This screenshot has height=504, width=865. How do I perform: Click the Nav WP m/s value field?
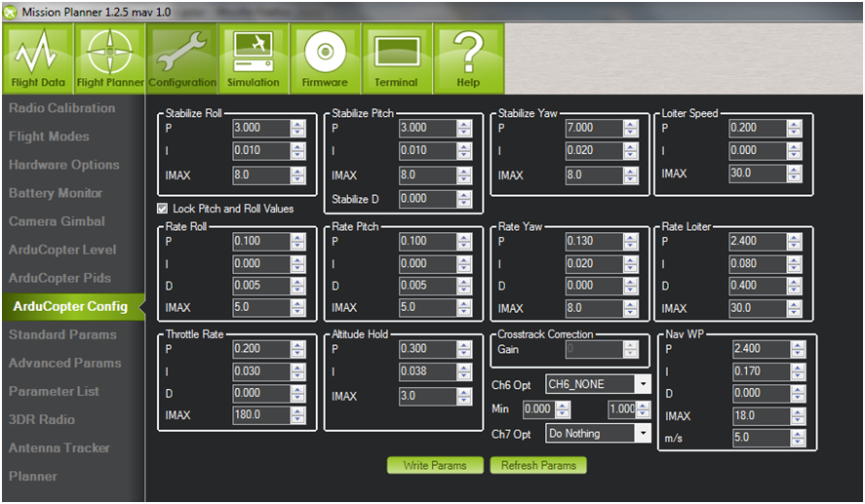click(762, 438)
